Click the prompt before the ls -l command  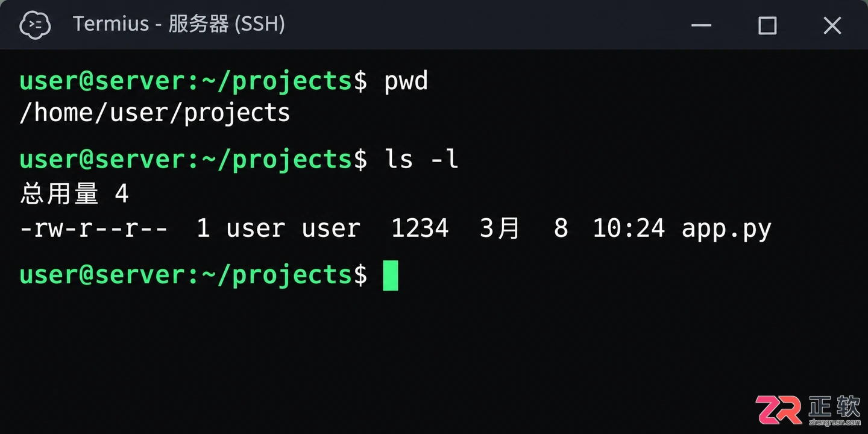tap(193, 159)
